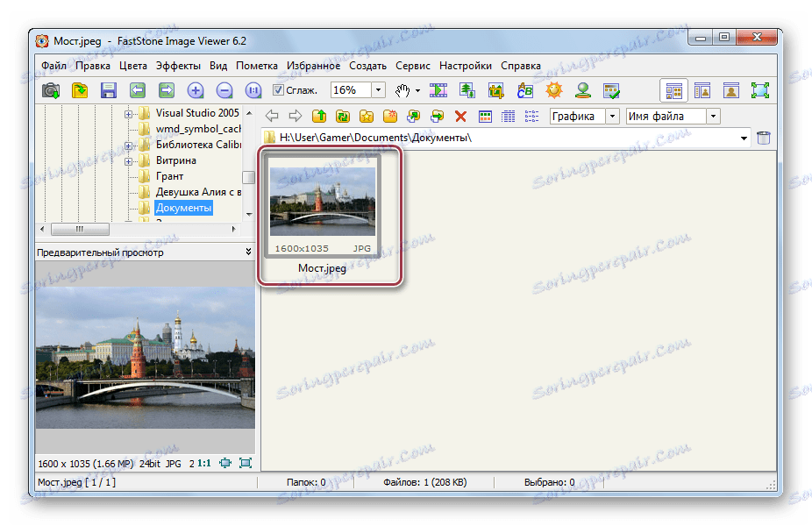
Task: Click the screen capture camera icon
Action: tap(51, 90)
